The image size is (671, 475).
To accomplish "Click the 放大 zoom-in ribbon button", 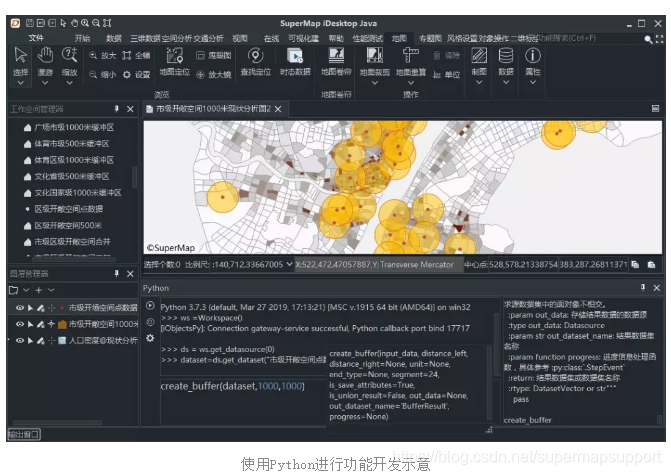I will point(103,55).
